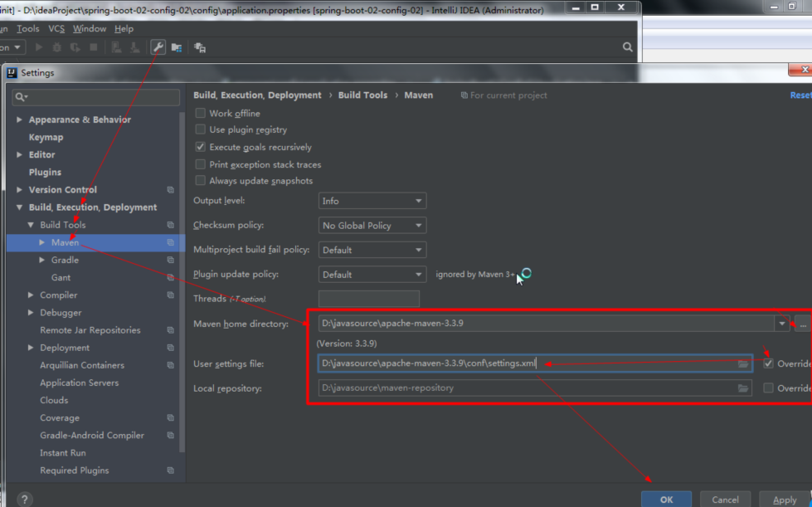Click the wrench Settings toolbar icon
This screenshot has height=507, width=812.
tap(158, 47)
